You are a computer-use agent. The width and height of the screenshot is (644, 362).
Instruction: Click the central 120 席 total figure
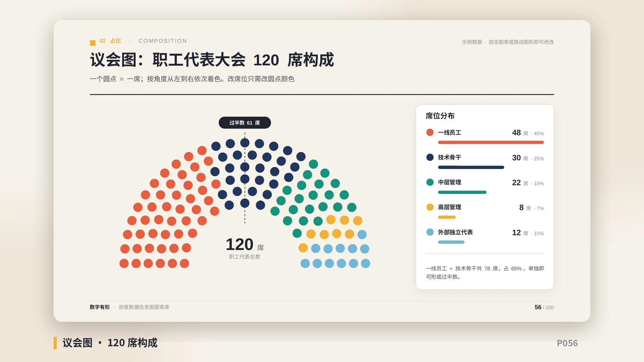245,244
